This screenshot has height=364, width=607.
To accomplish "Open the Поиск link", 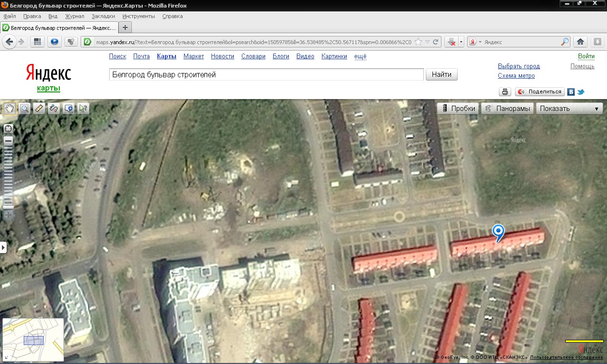I will tap(118, 56).
